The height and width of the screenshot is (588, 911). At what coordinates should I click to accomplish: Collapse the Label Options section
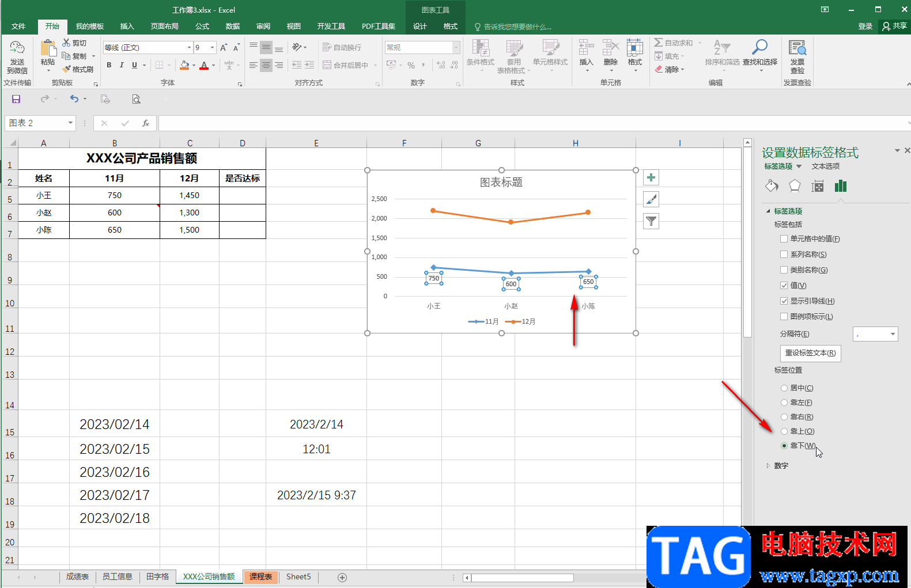pyautogui.click(x=768, y=211)
